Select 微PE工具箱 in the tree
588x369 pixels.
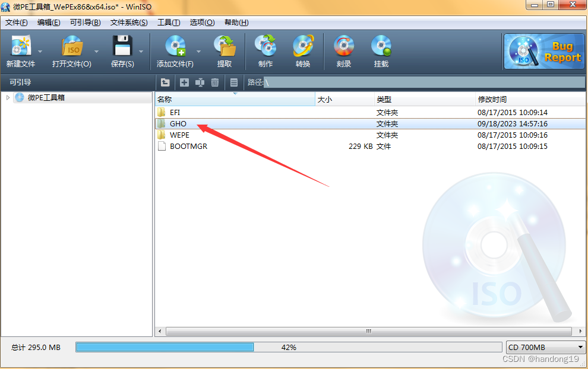click(x=46, y=98)
